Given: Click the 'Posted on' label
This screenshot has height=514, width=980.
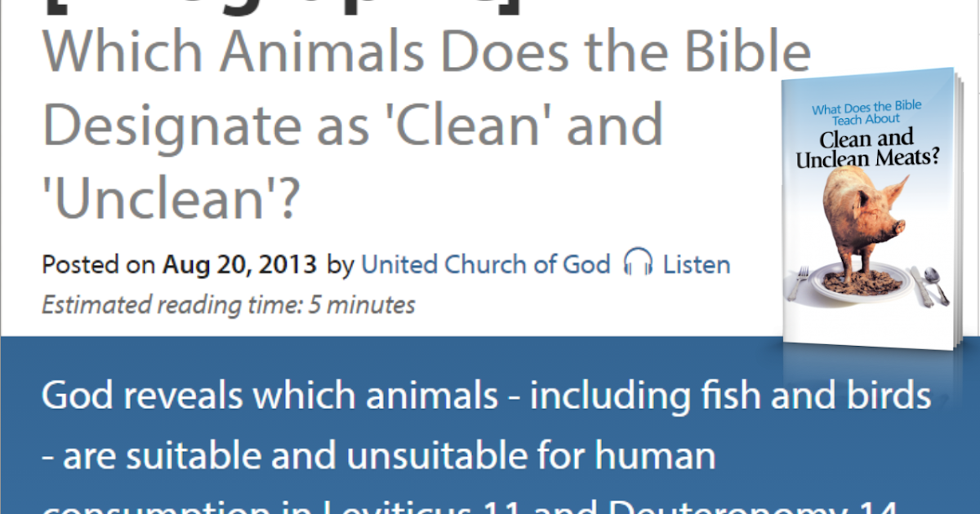Looking at the screenshot, I should 99,265.
